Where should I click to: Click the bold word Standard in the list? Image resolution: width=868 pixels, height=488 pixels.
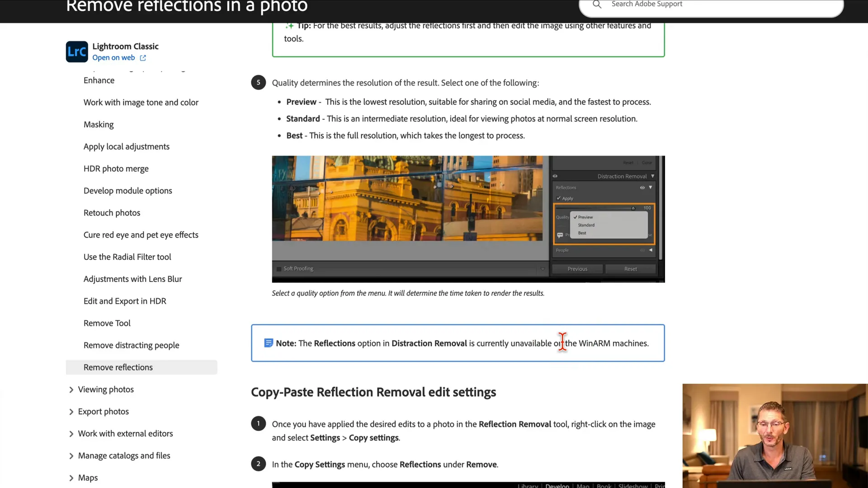tap(303, 119)
